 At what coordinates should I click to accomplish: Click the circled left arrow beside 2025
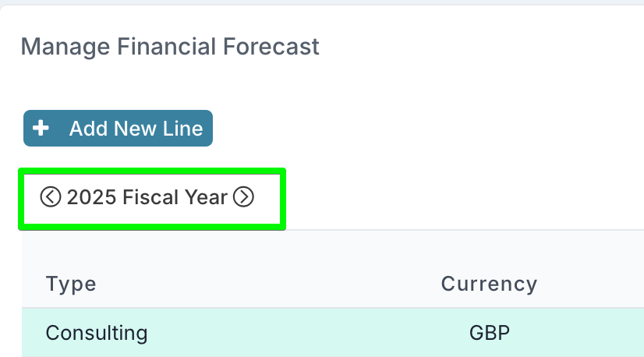(x=51, y=196)
